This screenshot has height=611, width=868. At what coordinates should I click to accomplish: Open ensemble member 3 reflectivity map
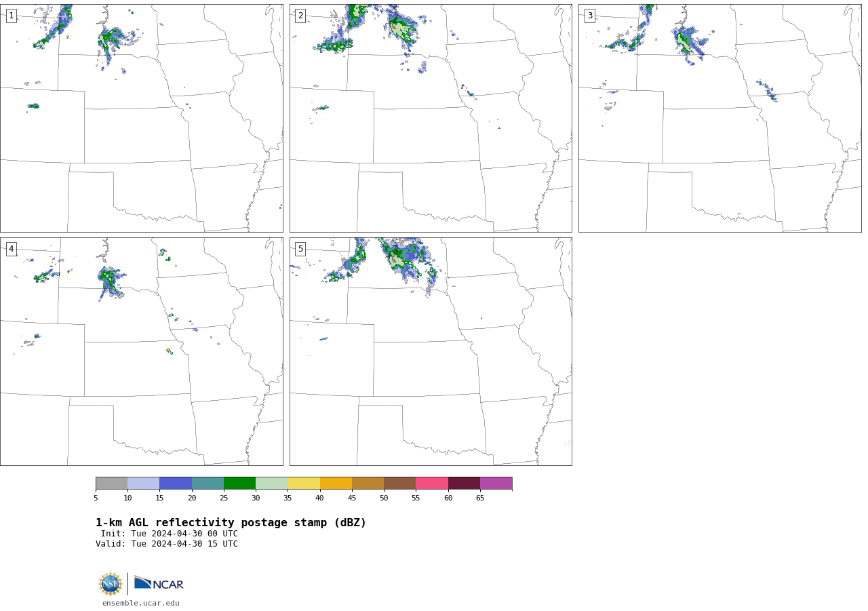click(x=720, y=118)
